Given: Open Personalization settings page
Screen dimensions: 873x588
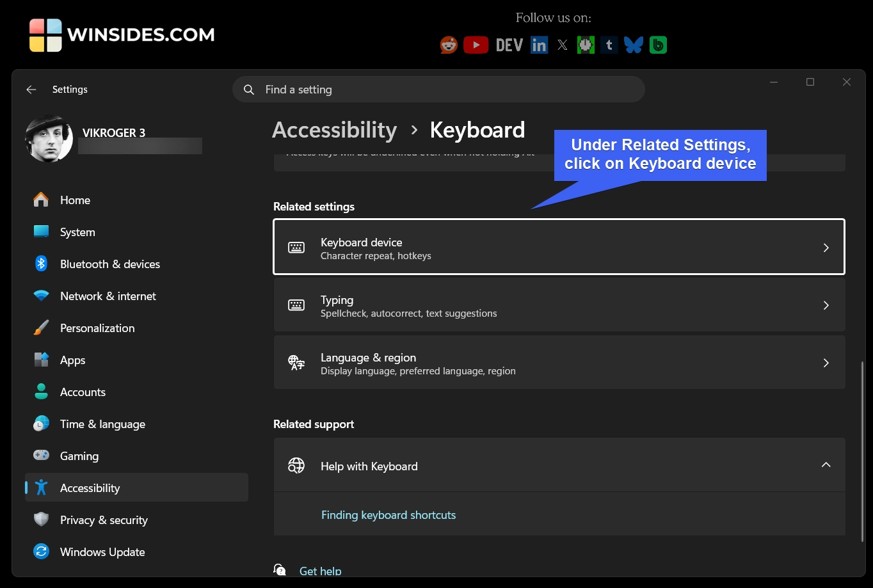Looking at the screenshot, I should point(136,328).
